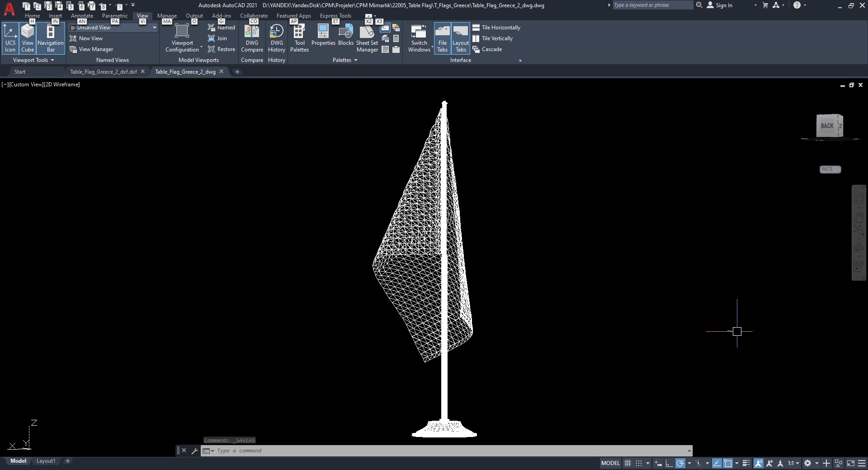Image resolution: width=868 pixels, height=470 pixels.
Task: Click the Switch Windows icon
Action: point(419,31)
